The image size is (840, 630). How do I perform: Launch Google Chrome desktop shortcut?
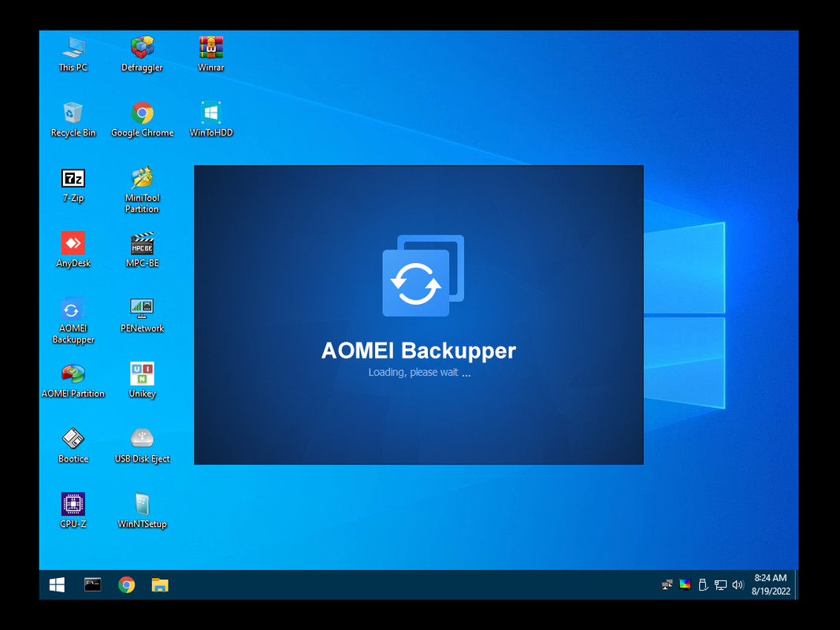tap(142, 120)
